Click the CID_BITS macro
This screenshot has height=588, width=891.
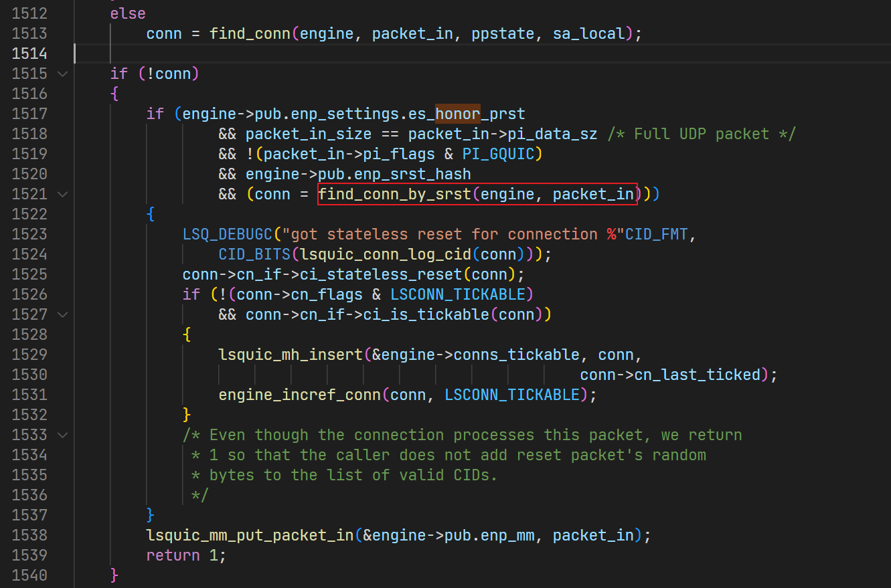tap(254, 254)
